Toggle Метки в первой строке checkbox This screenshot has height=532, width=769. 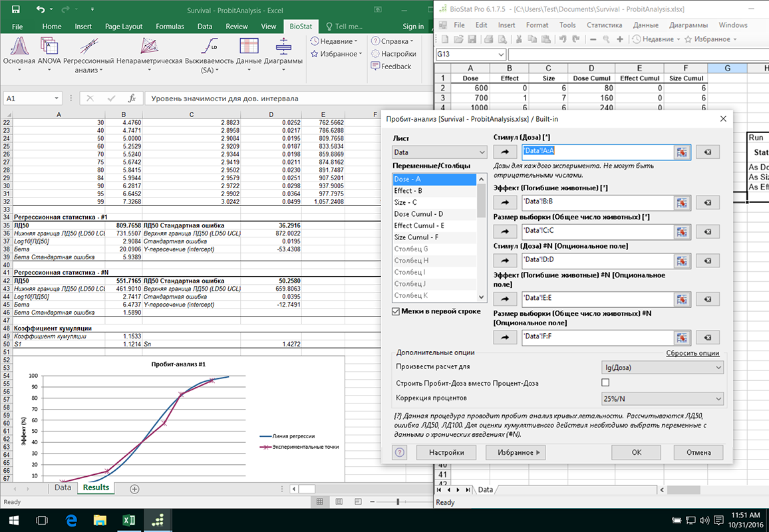[396, 311]
